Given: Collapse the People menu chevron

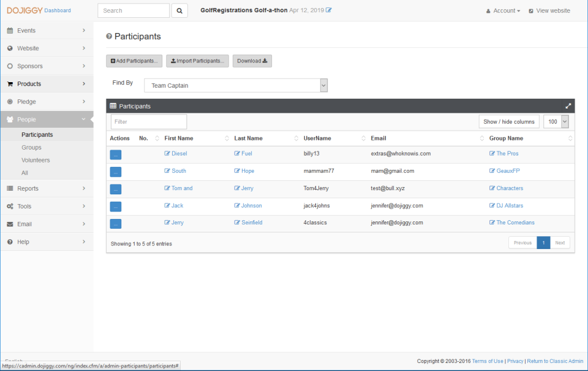Looking at the screenshot, I should click(x=84, y=119).
